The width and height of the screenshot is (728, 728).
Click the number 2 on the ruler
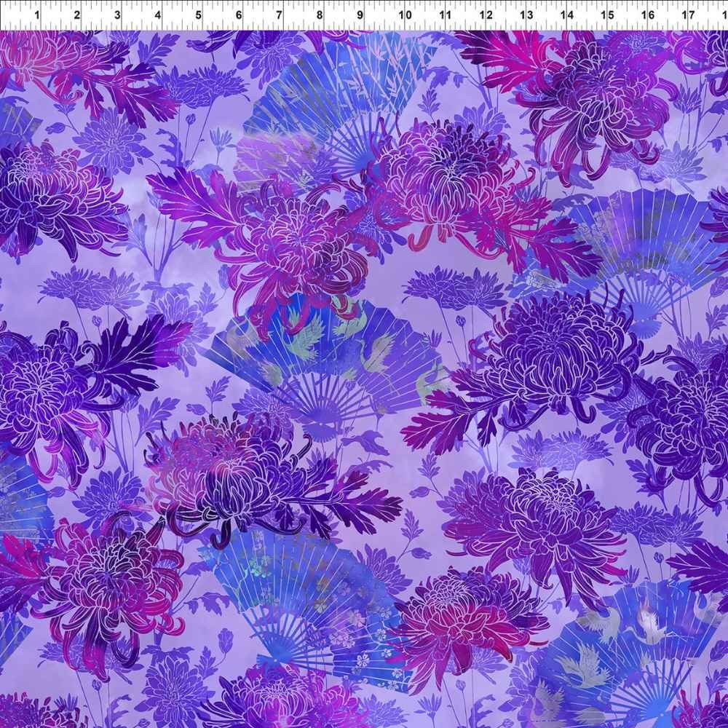coord(77,15)
